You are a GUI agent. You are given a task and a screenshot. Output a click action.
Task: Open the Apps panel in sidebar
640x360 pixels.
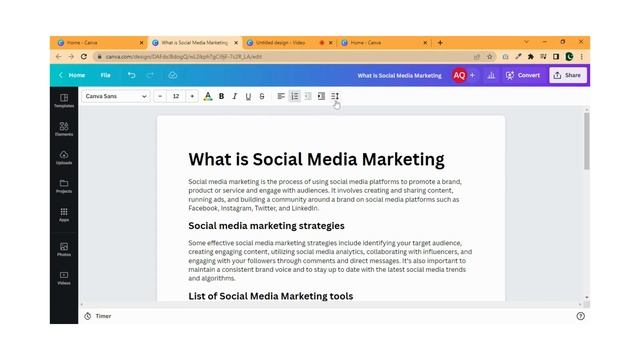click(64, 215)
